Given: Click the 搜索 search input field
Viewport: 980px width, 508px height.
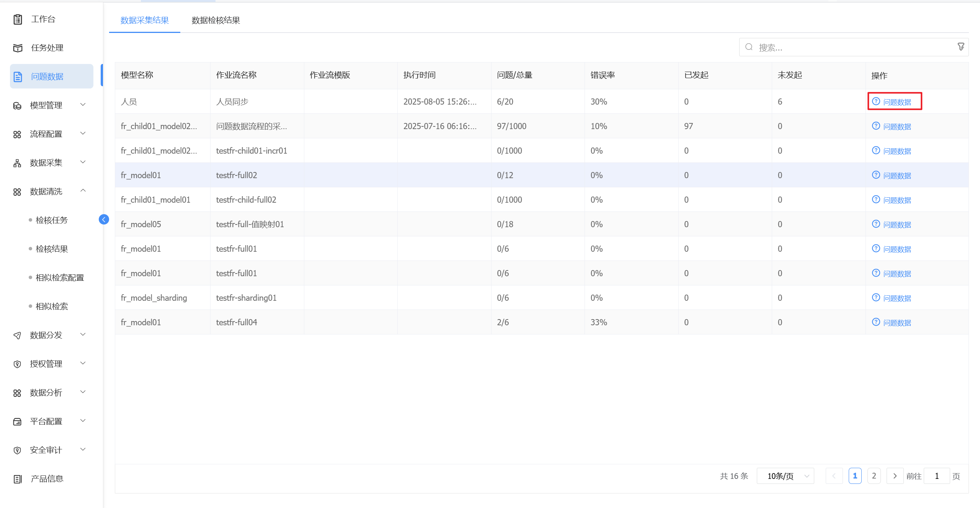Looking at the screenshot, I should [x=850, y=48].
